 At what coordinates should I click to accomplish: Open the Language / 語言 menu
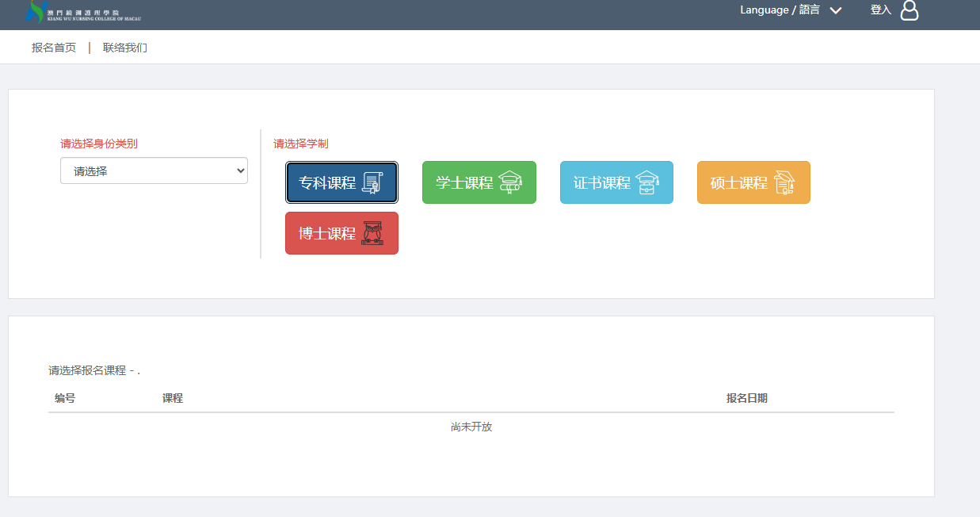(x=780, y=10)
